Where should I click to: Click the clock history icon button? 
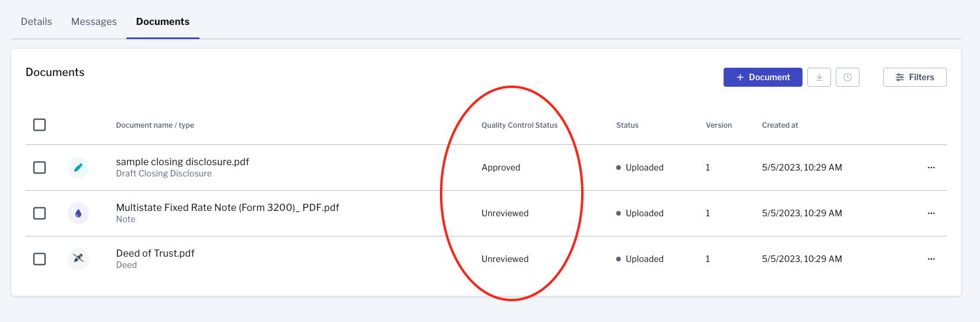tap(848, 77)
